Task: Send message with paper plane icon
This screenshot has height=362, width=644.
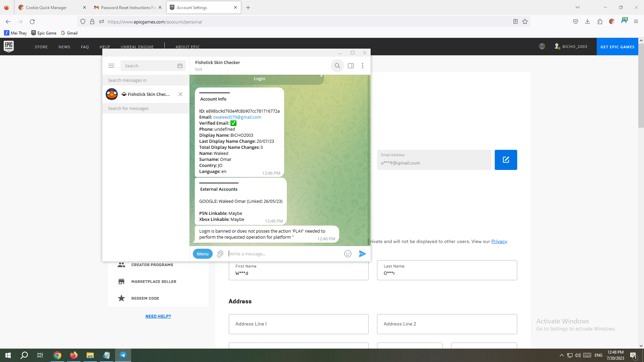Action: point(362,254)
